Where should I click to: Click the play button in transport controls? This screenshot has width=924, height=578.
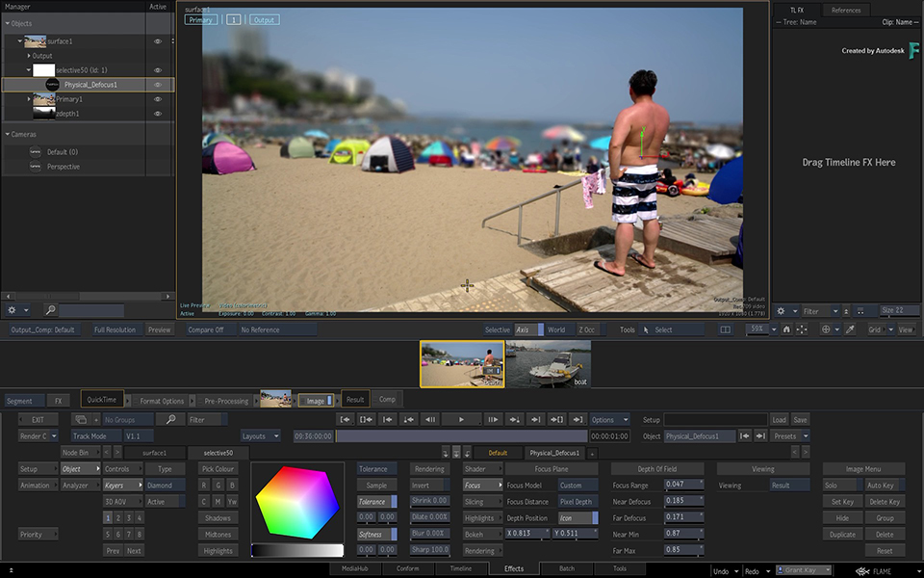[462, 419]
